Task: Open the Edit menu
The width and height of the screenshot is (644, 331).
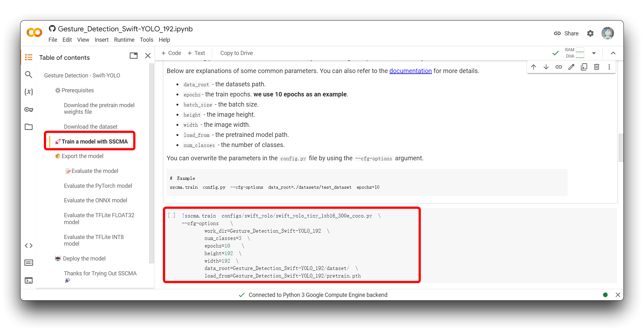Action: [x=67, y=40]
